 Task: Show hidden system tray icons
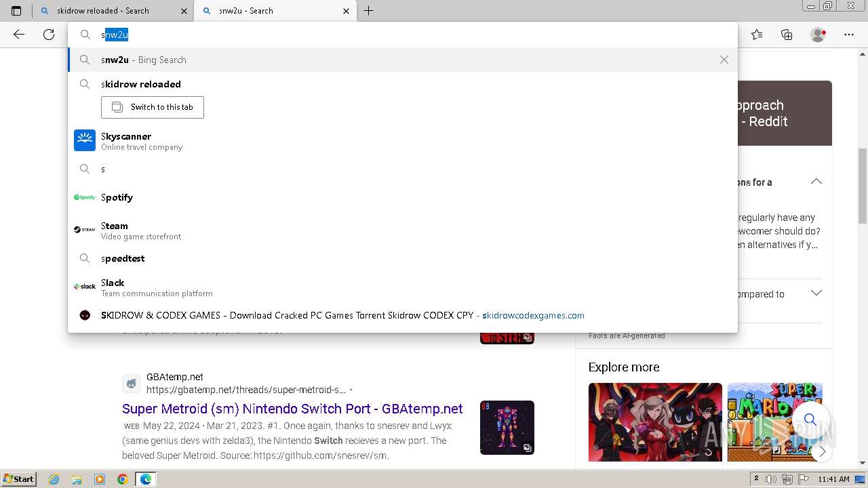757,479
